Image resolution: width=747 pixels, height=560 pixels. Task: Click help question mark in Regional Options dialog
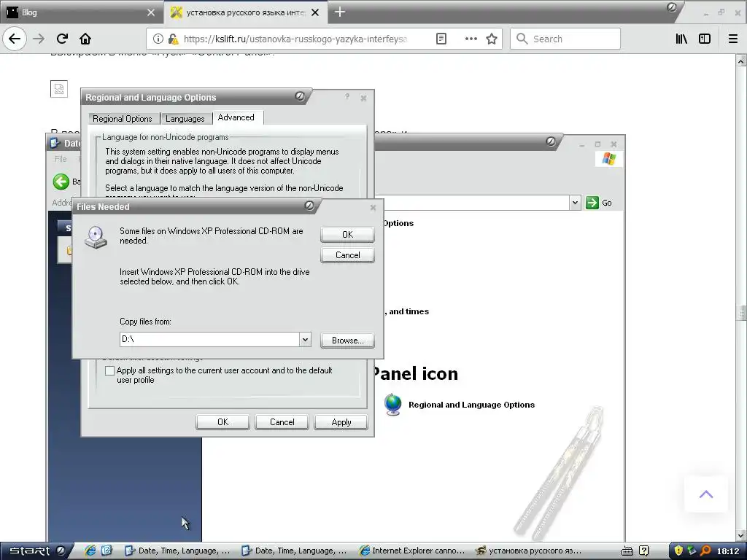347,97
